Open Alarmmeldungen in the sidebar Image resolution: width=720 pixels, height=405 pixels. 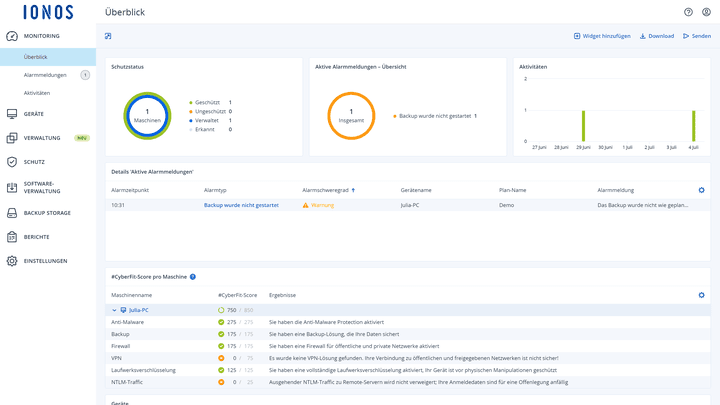coord(45,75)
